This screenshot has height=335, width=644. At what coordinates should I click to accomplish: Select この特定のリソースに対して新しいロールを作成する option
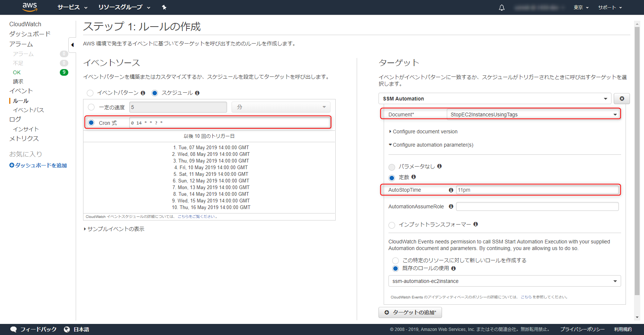tap(395, 261)
